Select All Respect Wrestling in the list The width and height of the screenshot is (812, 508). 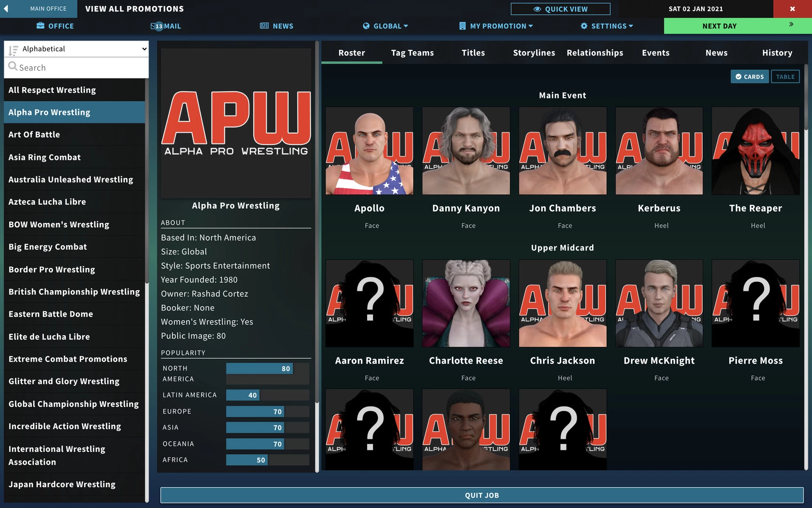point(74,90)
